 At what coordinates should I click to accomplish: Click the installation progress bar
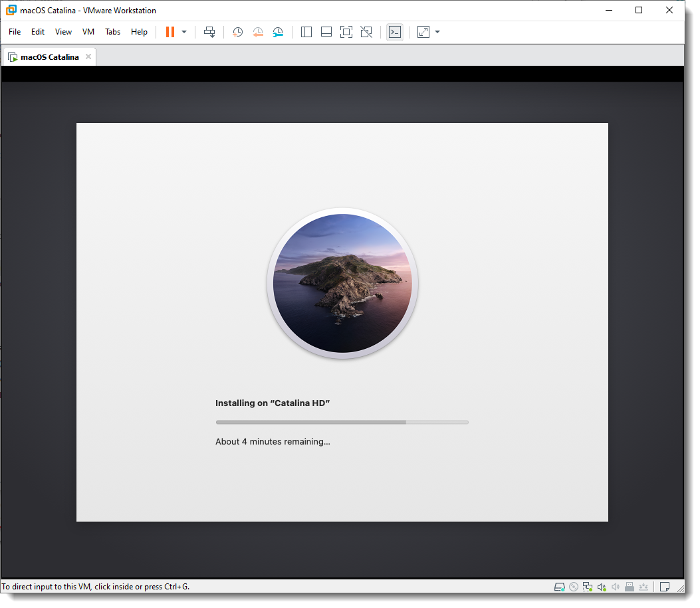[342, 423]
